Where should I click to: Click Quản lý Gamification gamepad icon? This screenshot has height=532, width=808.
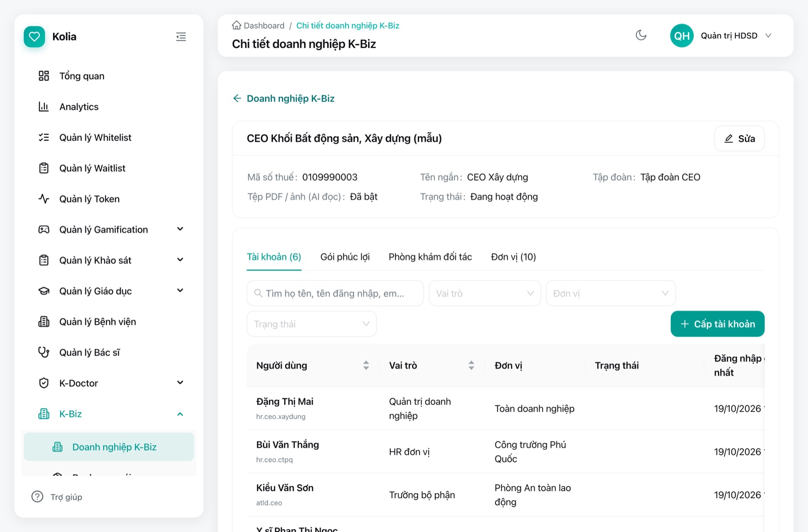[44, 230]
